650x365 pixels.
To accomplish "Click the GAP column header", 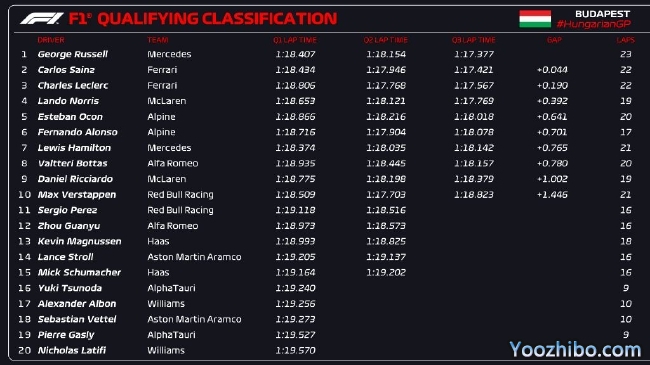I will (x=554, y=40).
